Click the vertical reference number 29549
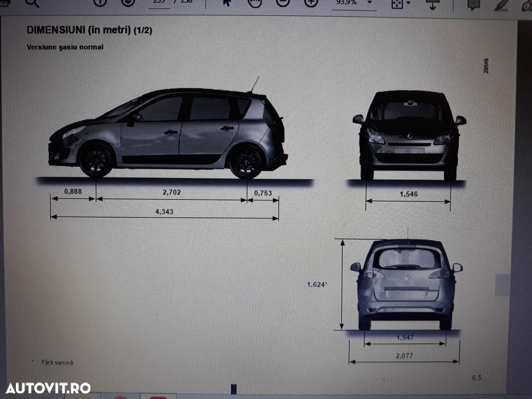 (486, 65)
